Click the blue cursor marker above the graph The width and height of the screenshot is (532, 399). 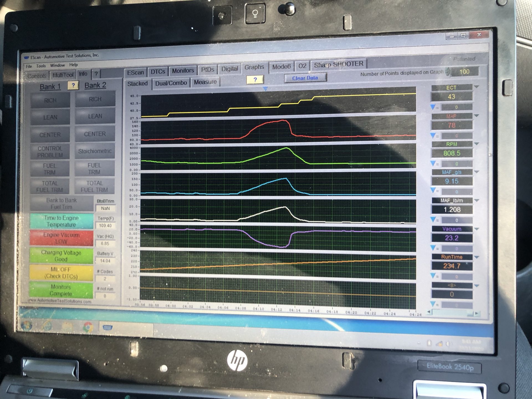pyautogui.click(x=265, y=89)
